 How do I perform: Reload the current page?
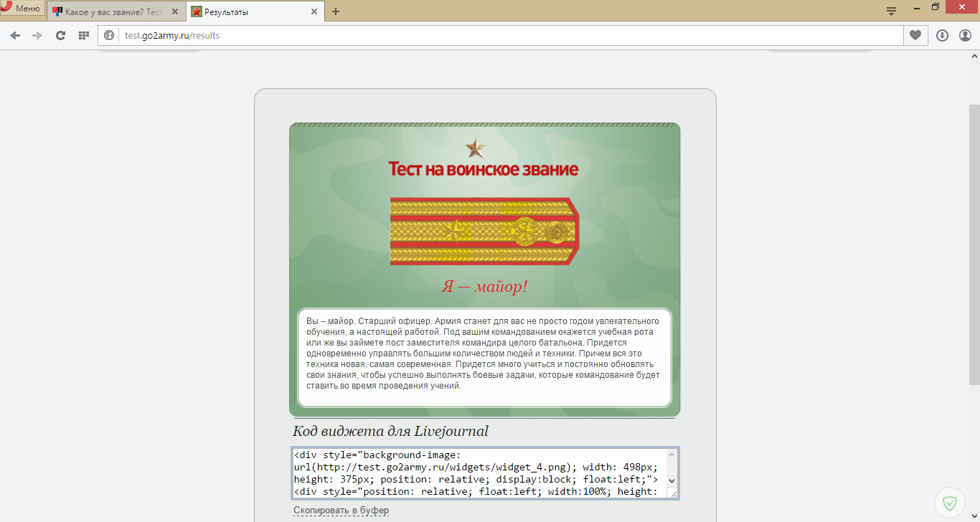click(61, 35)
